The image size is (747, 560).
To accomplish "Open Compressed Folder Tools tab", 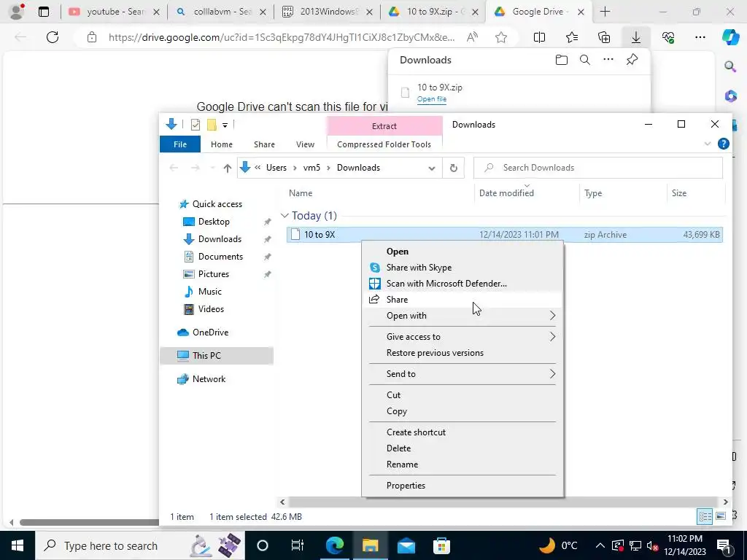I will (384, 144).
